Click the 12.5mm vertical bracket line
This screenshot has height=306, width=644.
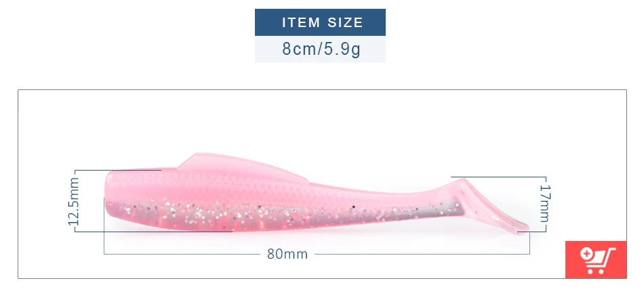tap(75, 200)
